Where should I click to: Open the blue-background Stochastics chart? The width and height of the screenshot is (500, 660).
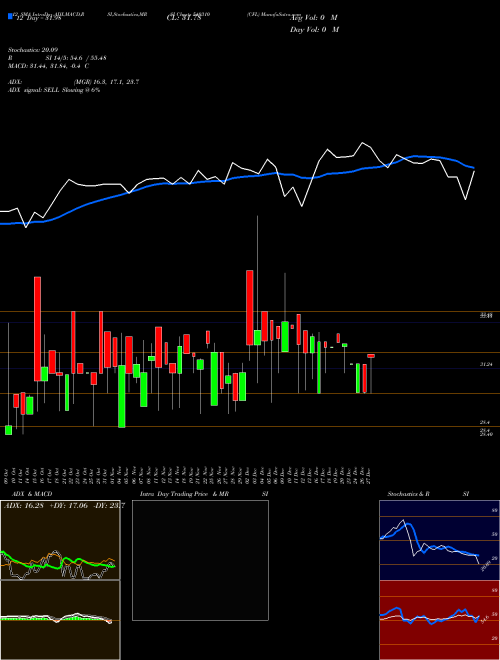pyautogui.click(x=439, y=540)
